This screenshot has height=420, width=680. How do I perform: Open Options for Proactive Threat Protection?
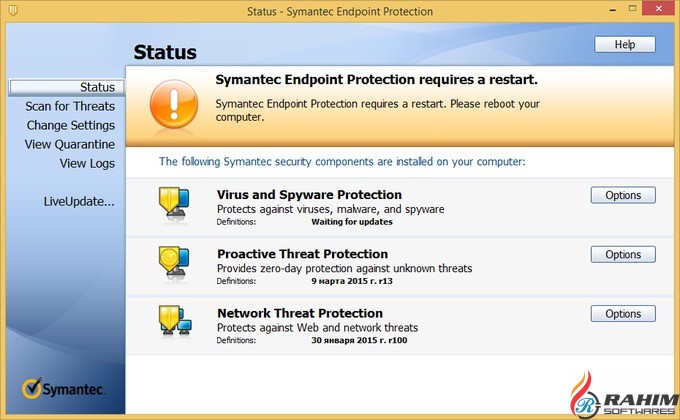pyautogui.click(x=623, y=255)
